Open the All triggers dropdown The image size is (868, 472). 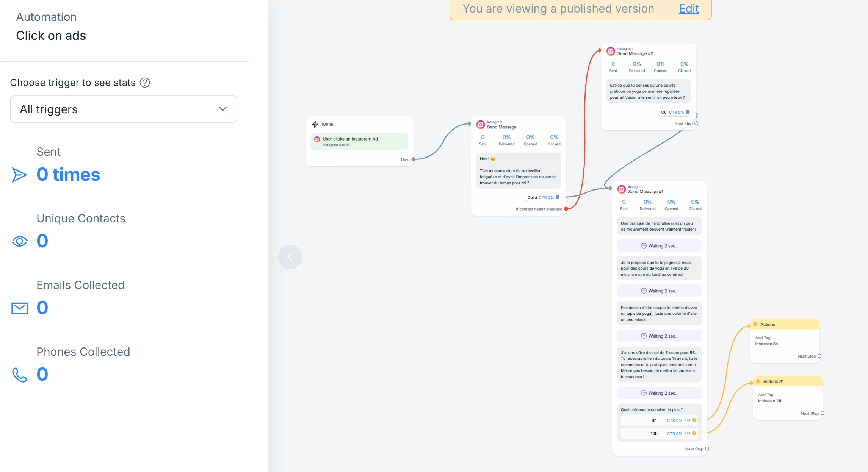point(124,109)
